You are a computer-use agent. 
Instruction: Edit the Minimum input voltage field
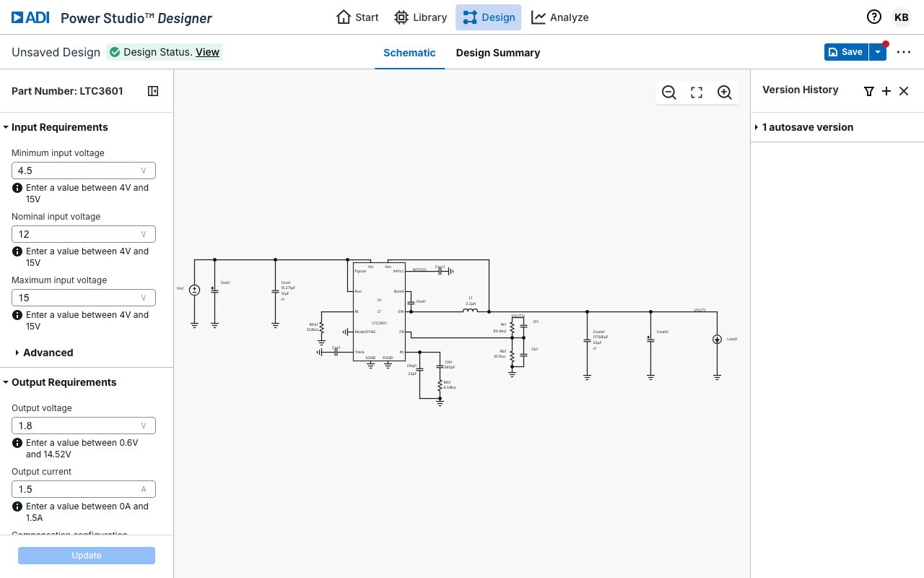84,171
